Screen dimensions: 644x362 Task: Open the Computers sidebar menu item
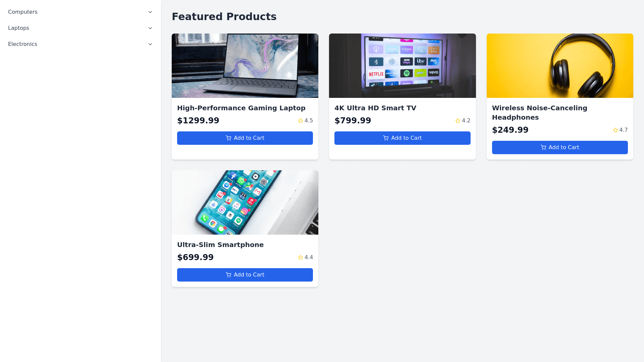pos(23,12)
